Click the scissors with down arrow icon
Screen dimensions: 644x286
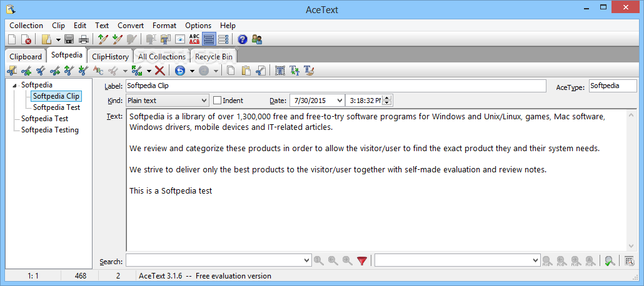[x=84, y=71]
